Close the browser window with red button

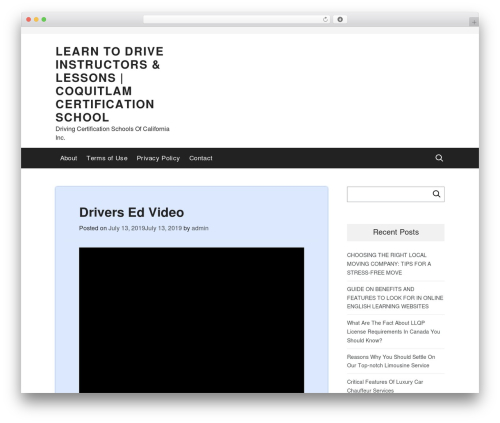pos(29,20)
